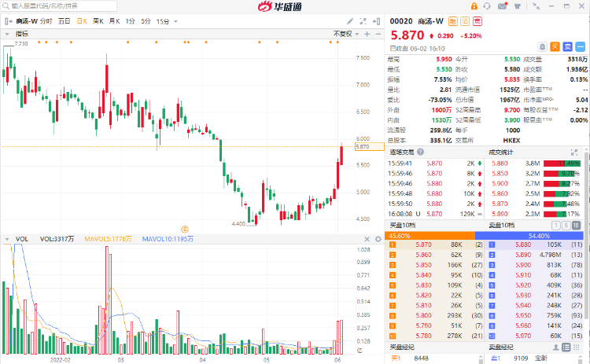
Task: Click the orange 融 margin badge
Action: pyautogui.click(x=453, y=21)
